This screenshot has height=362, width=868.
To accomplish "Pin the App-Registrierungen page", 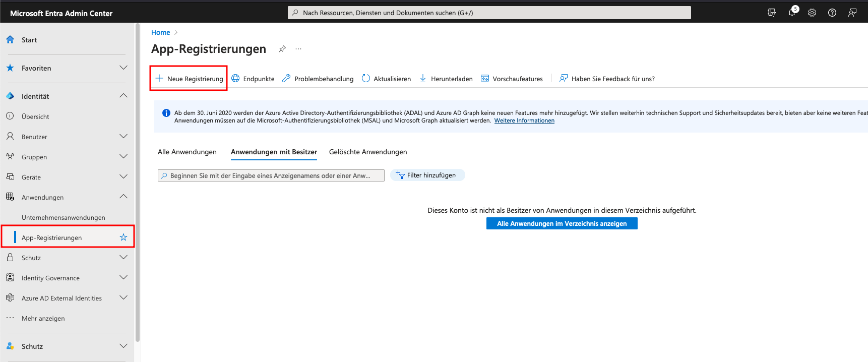I will (x=282, y=49).
